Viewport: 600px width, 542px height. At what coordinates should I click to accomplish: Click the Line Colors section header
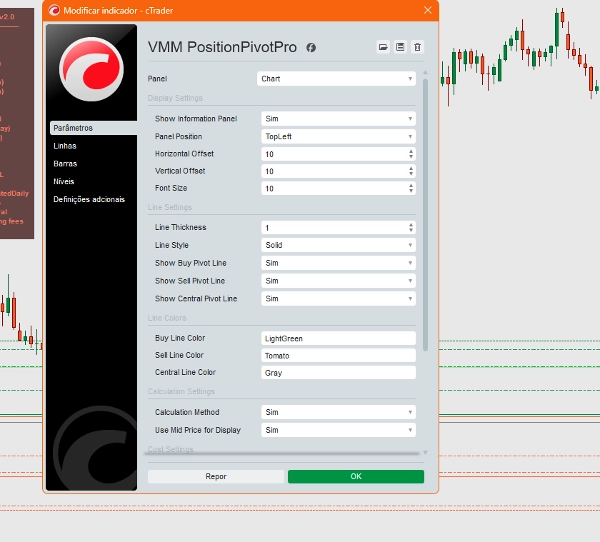(x=167, y=318)
